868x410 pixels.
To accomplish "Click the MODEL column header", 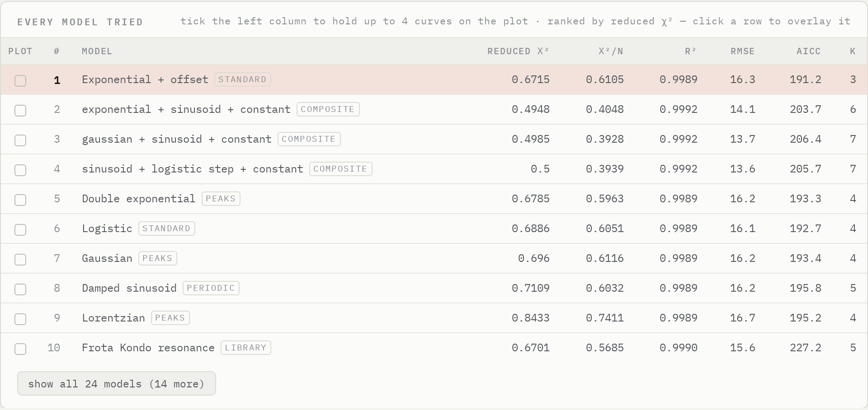I will [97, 51].
